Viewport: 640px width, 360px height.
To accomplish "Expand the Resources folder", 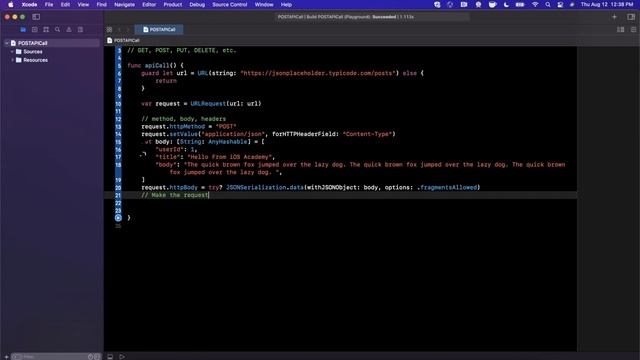I will click(x=12, y=60).
